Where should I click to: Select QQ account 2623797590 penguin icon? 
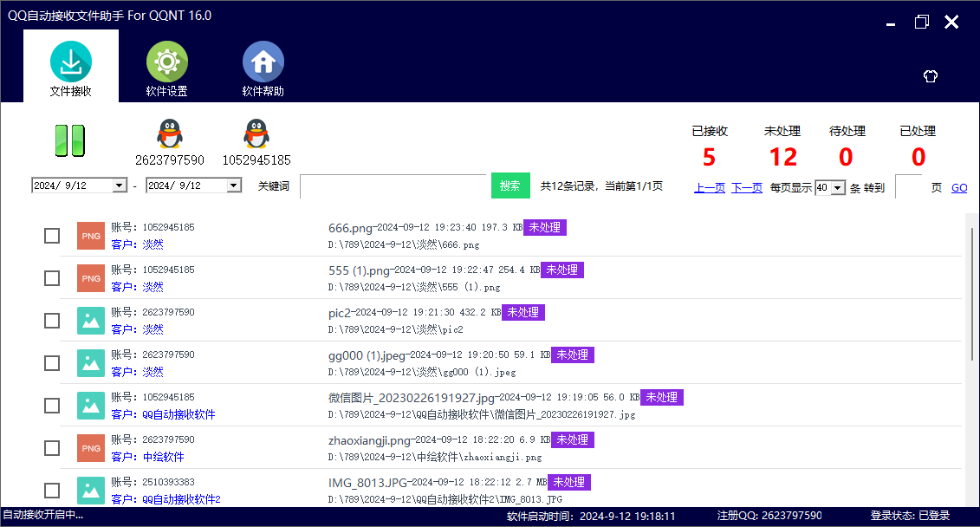pyautogui.click(x=170, y=133)
